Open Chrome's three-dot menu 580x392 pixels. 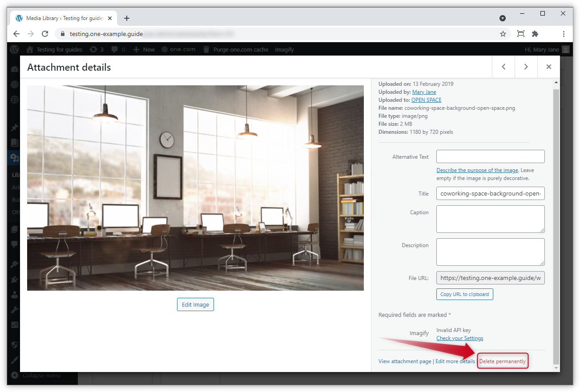564,33
